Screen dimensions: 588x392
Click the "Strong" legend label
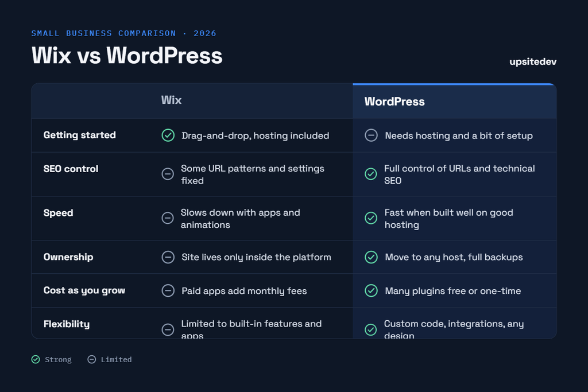(x=58, y=359)
